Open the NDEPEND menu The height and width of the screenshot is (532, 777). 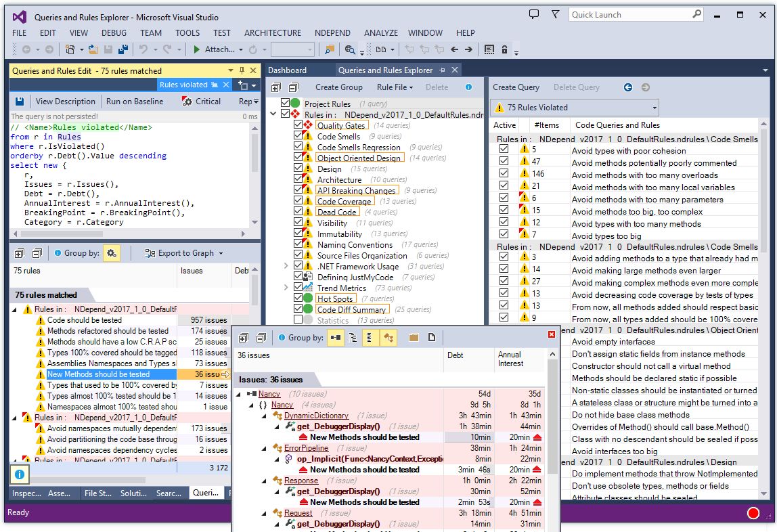tap(332, 32)
